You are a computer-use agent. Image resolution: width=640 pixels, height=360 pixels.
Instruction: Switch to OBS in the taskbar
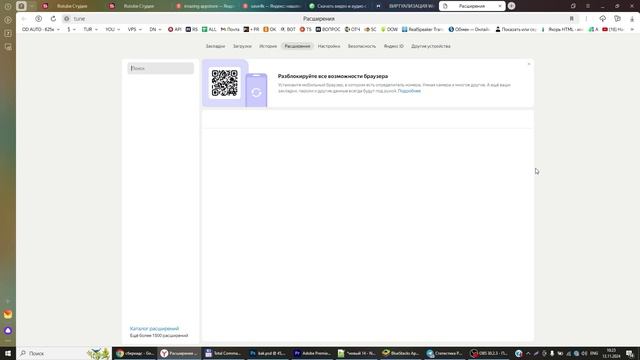click(x=489, y=353)
